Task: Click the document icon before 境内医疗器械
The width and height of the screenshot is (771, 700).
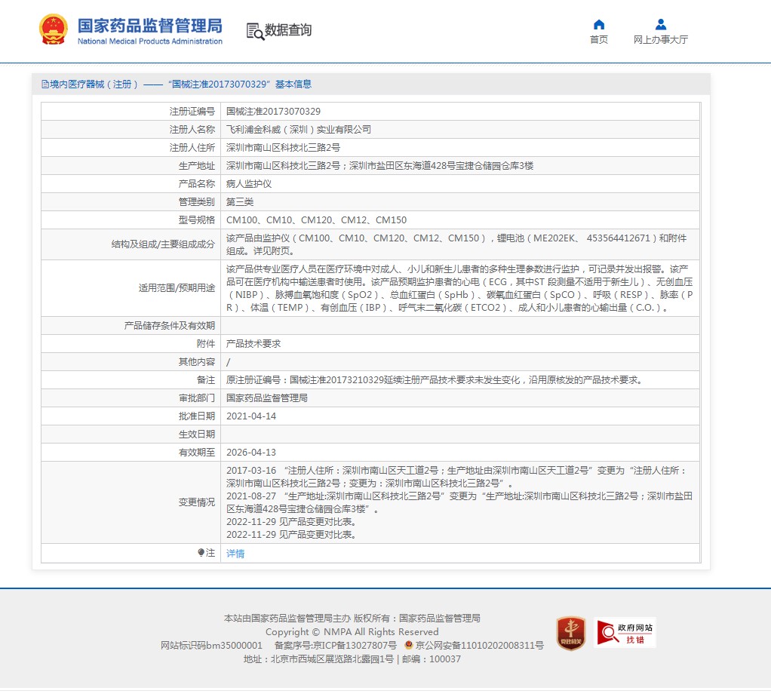Action: click(x=45, y=84)
